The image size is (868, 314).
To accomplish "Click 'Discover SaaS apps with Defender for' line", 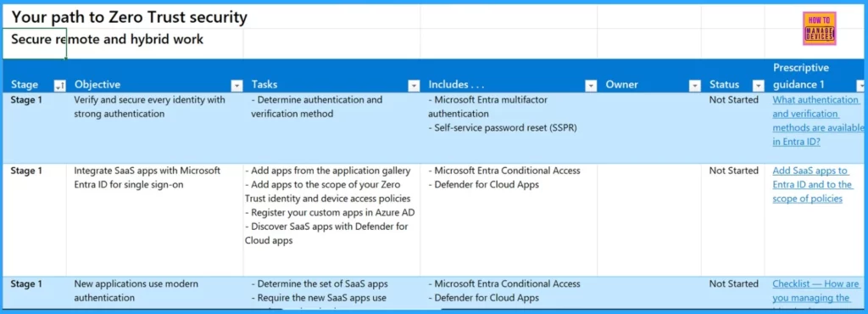I will (326, 227).
